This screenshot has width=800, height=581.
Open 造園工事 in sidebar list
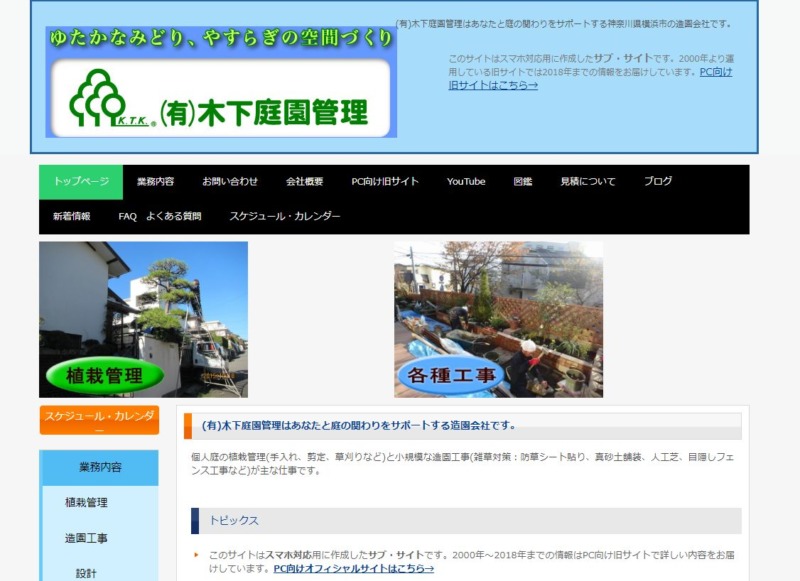pos(86,538)
